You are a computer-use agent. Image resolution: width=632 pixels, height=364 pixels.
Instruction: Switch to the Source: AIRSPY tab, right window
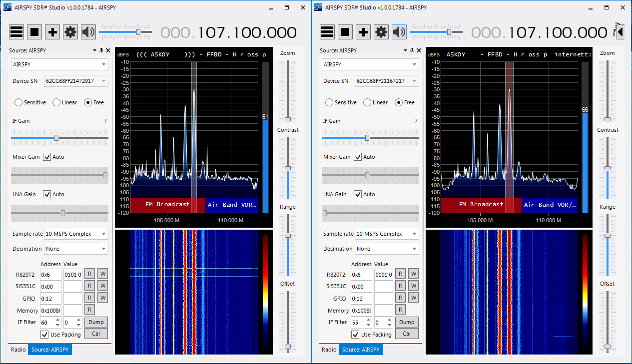click(361, 350)
